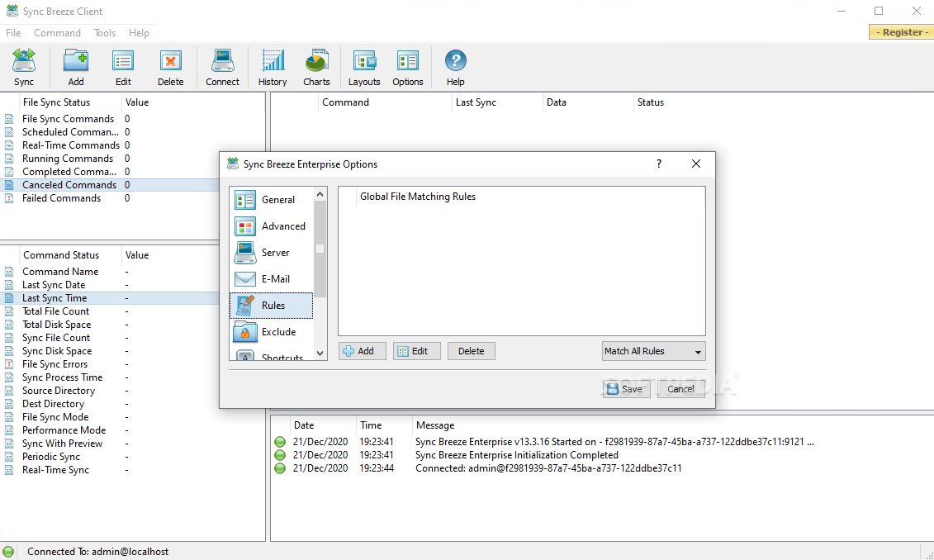Open the Layouts toolbar icon
Screen dimensions: 934x560
[364, 68]
